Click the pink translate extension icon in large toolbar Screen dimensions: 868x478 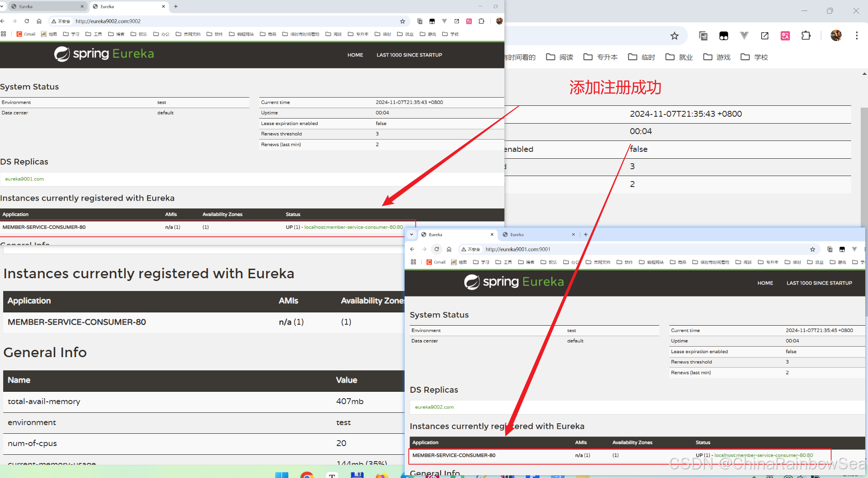click(785, 36)
